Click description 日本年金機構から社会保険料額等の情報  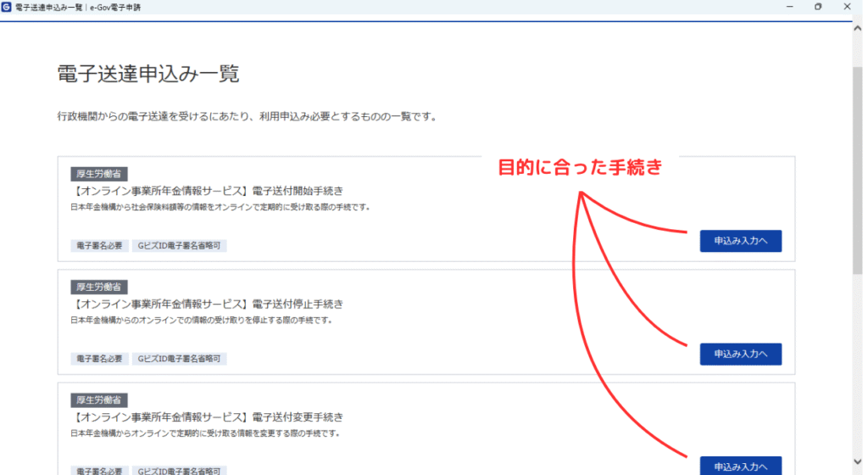coord(220,207)
